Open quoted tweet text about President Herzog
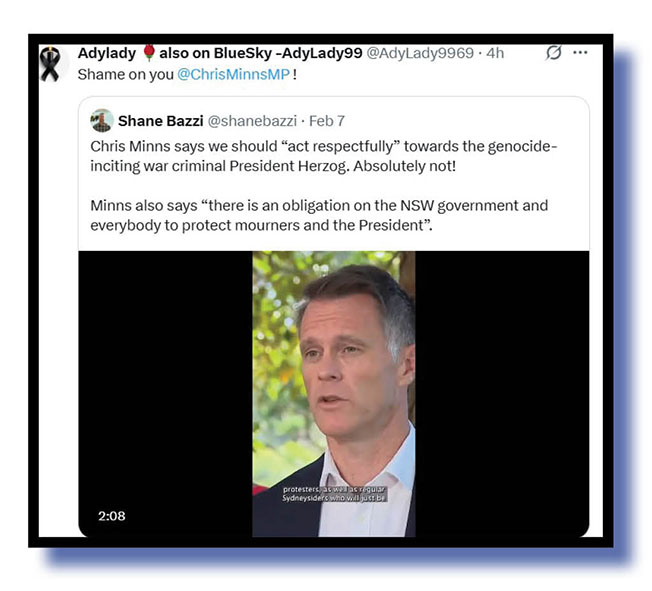The image size is (652, 591). click(323, 156)
